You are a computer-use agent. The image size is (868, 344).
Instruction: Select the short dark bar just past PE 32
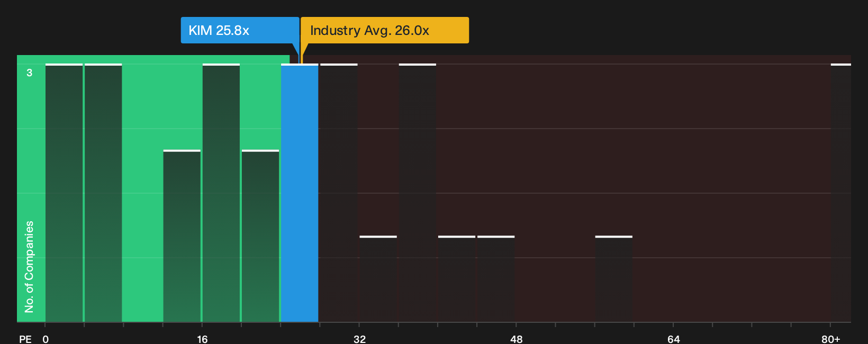(378, 279)
